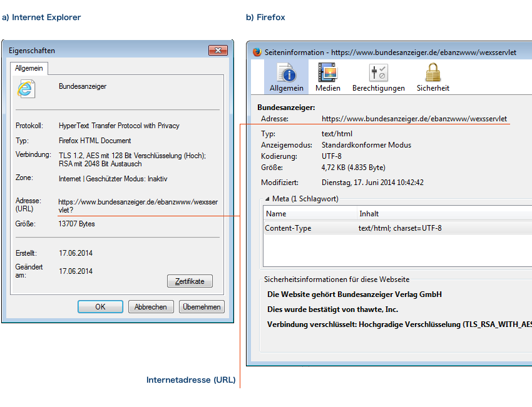Click the Name column header in the Meta table

(x=310, y=213)
